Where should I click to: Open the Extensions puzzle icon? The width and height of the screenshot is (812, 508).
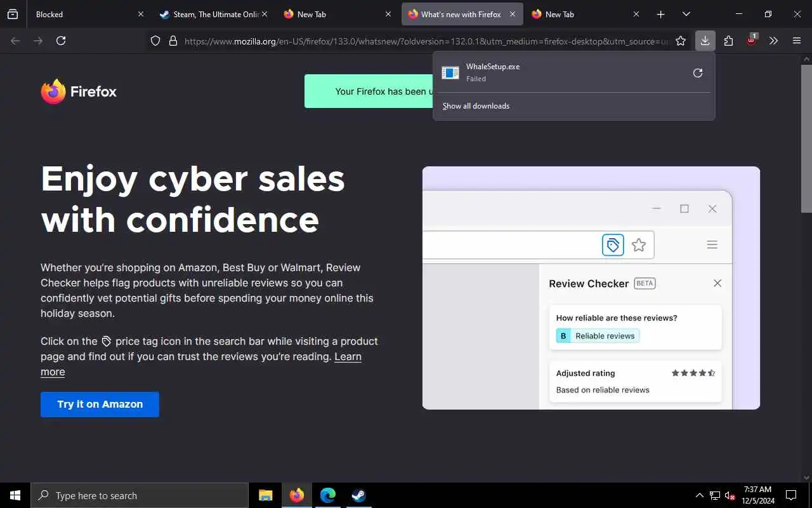[728, 41]
